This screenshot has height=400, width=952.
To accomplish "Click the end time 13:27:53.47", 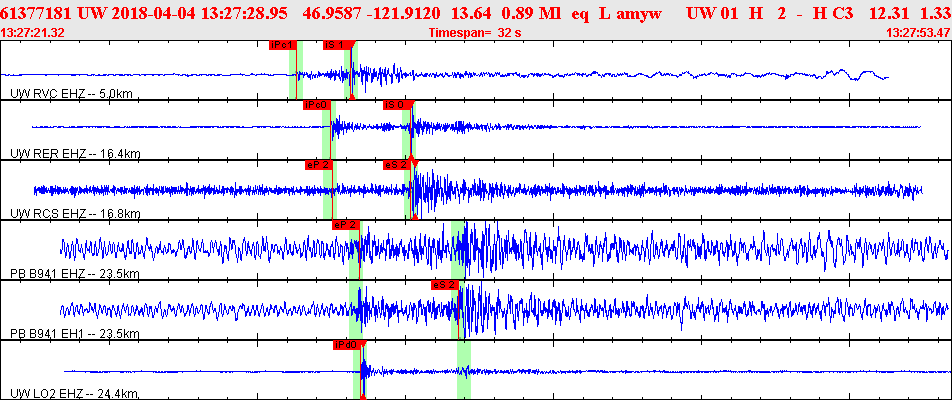I will pyautogui.click(x=918, y=32).
